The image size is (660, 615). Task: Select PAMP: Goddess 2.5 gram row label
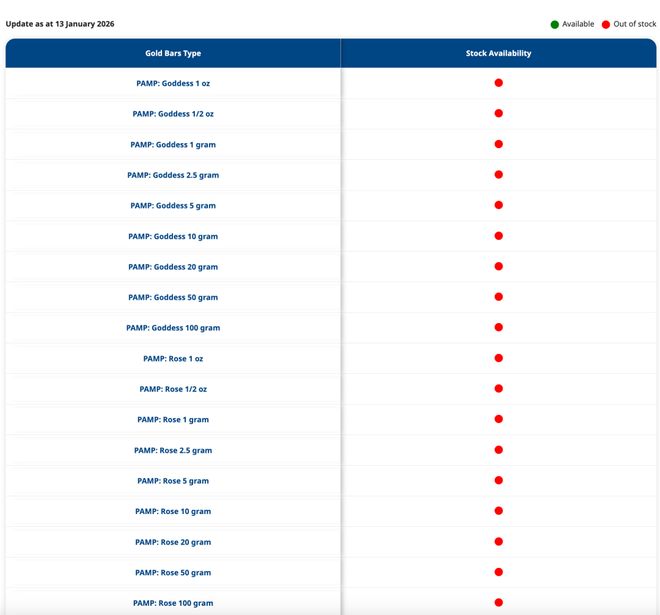point(173,175)
